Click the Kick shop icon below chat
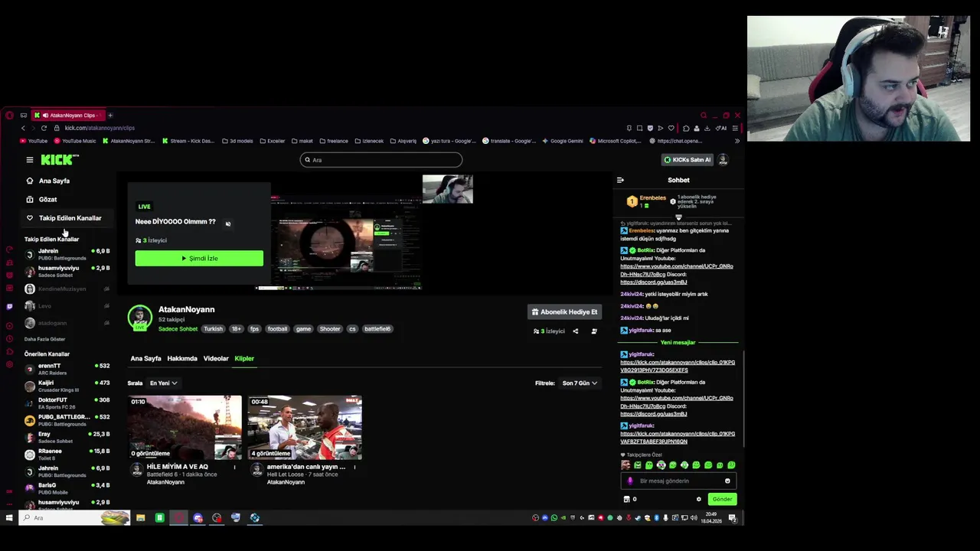The image size is (980, 551). pyautogui.click(x=627, y=499)
